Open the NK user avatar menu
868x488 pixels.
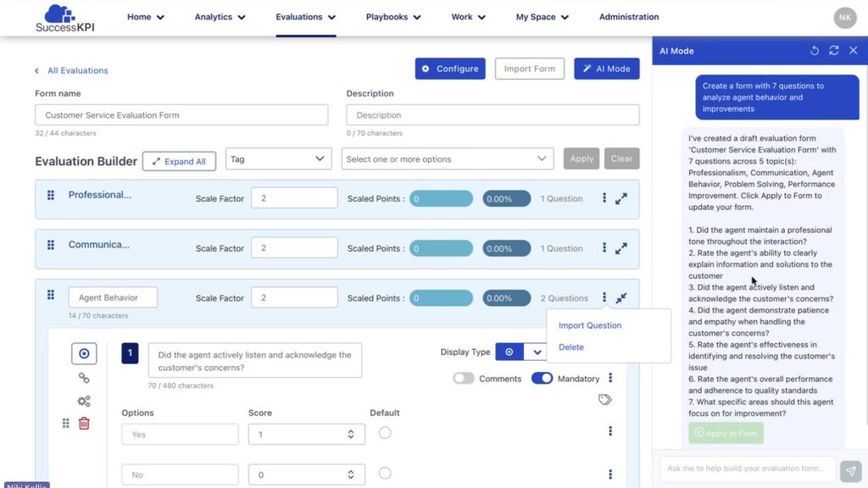coord(845,18)
